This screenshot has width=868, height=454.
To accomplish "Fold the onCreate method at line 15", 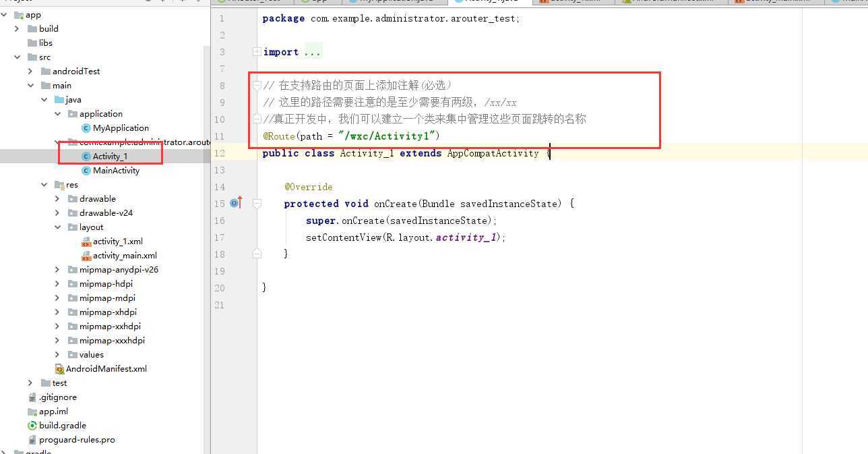I will (257, 203).
